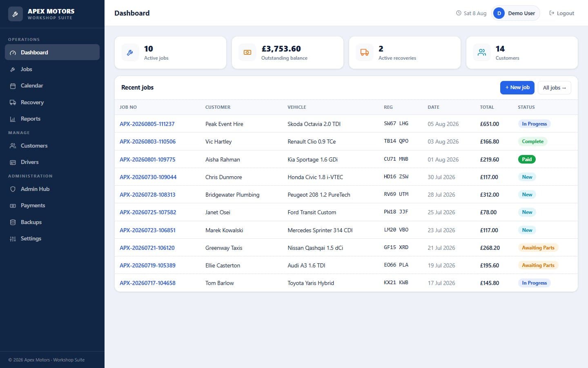The height and width of the screenshot is (368, 588).
Task: Click the Customers people icon in sidebar
Action: (x=13, y=146)
